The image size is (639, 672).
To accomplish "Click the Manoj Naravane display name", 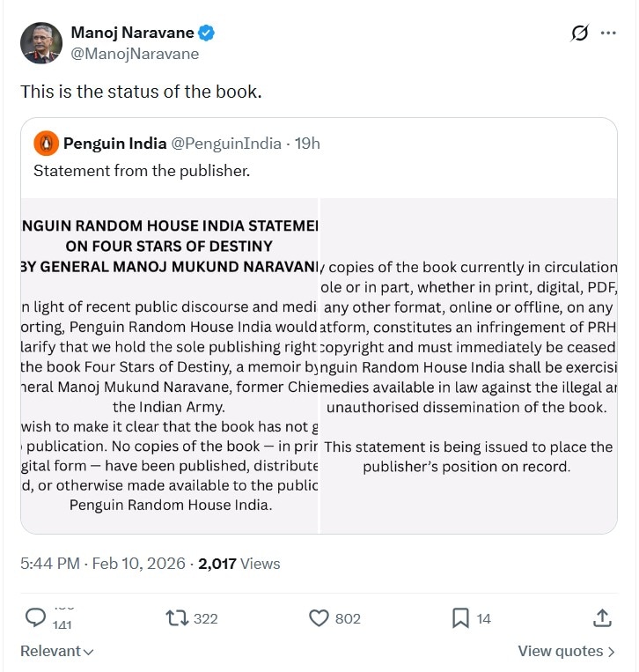I will pyautogui.click(x=132, y=33).
